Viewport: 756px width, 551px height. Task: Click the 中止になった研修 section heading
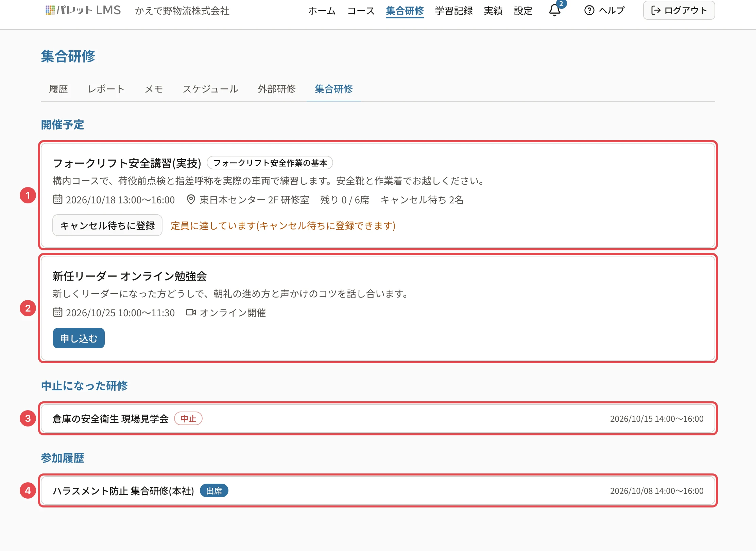pos(84,386)
